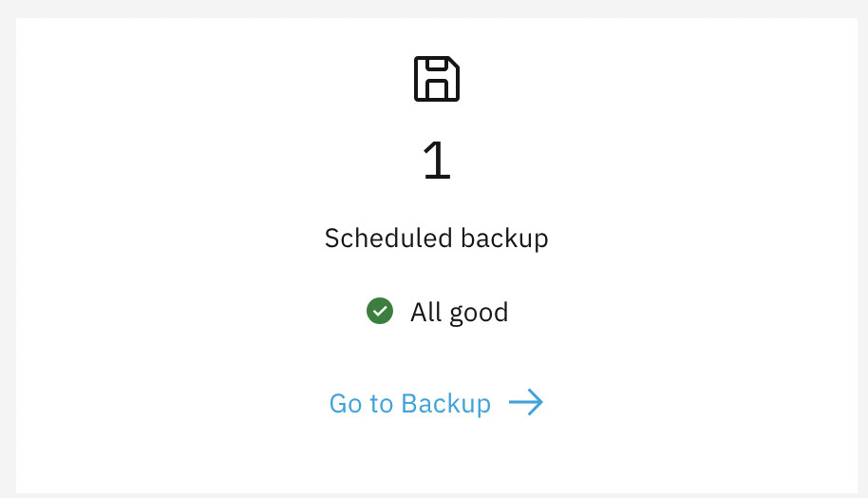Viewport: 868px width, 498px height.
Task: Click the word Backup in the blue link
Action: (x=445, y=403)
